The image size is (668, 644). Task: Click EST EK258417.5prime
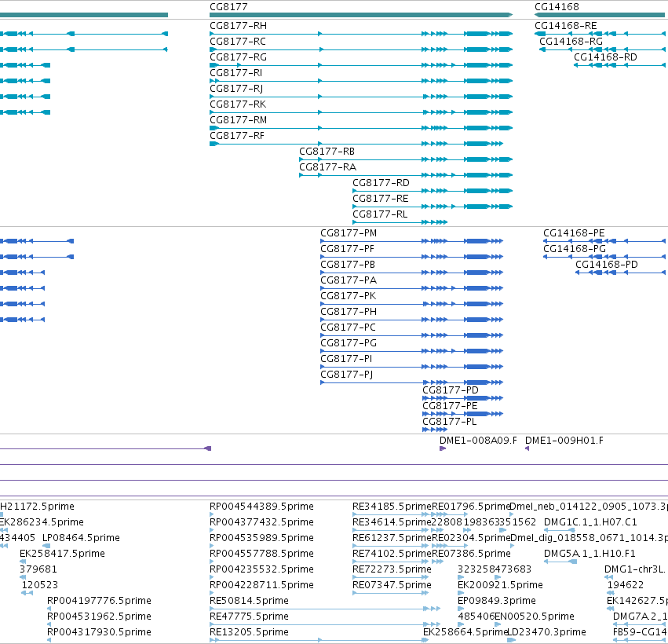point(62,554)
